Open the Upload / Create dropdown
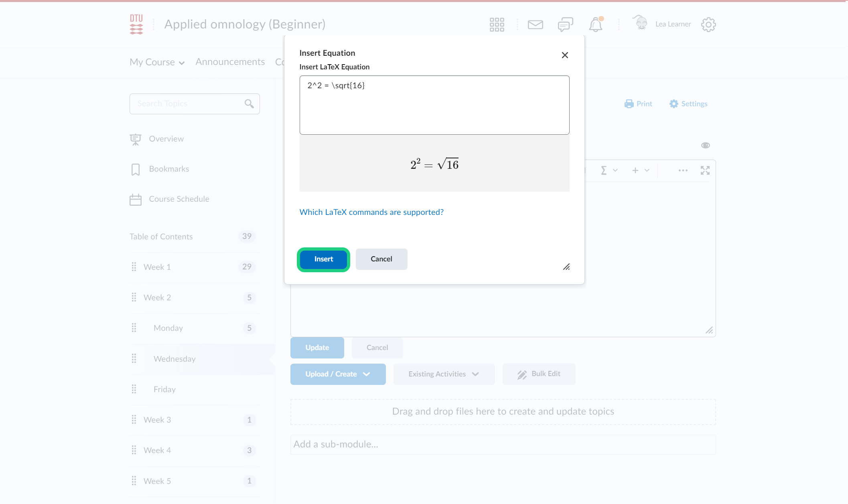 click(x=338, y=374)
